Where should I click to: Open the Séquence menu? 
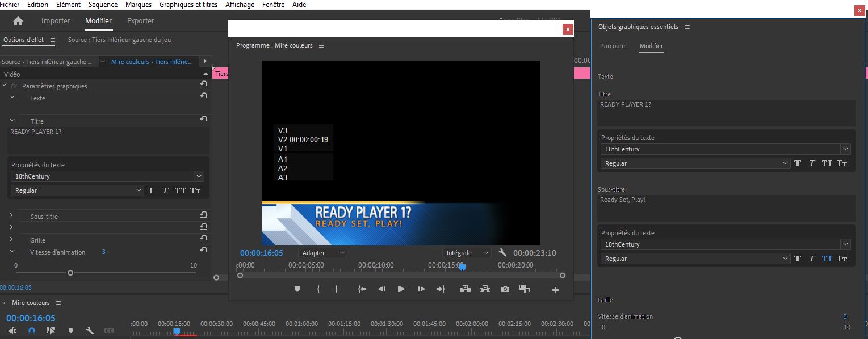[x=103, y=5]
